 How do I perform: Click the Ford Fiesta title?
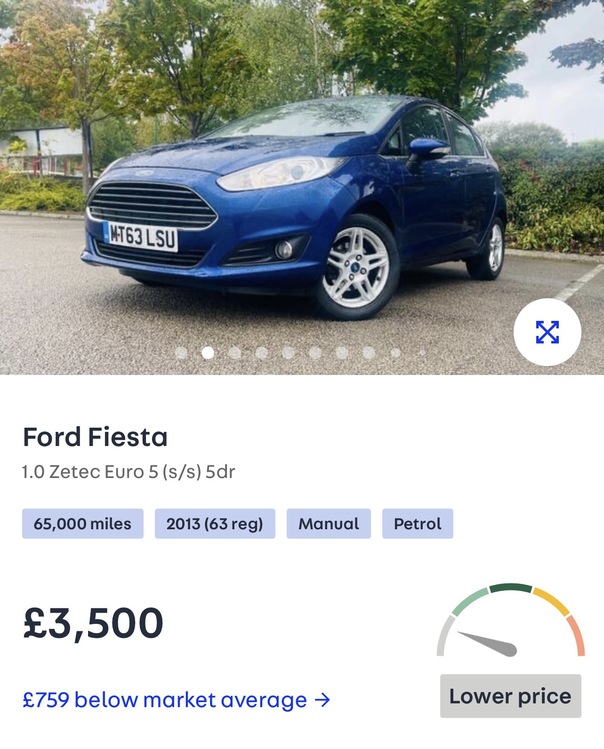pyautogui.click(x=95, y=437)
